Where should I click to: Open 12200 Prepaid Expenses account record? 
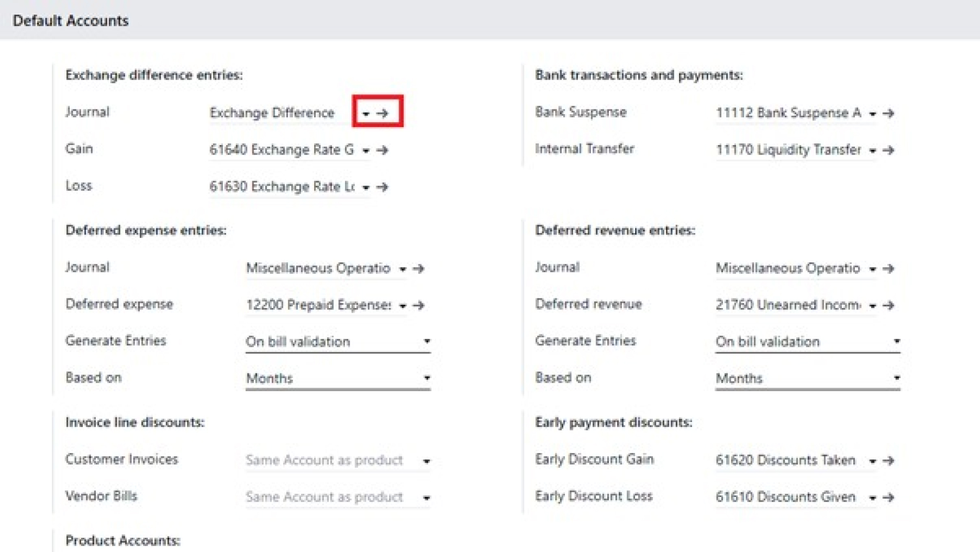pos(419,305)
